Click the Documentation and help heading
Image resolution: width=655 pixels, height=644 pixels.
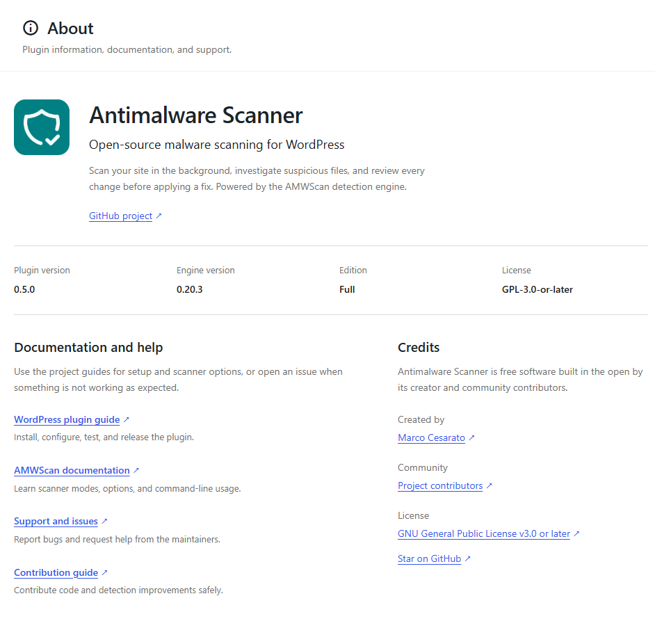88,347
